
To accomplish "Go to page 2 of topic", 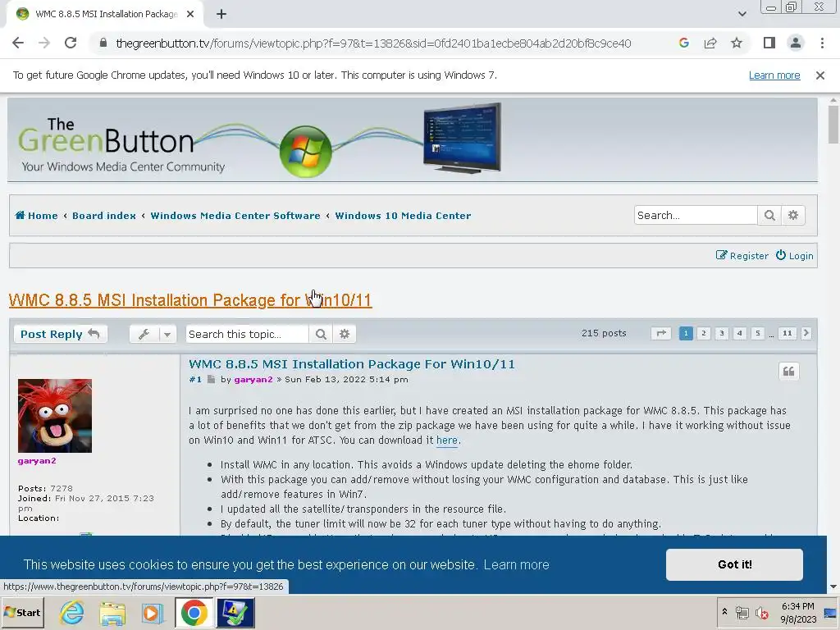I will point(704,333).
